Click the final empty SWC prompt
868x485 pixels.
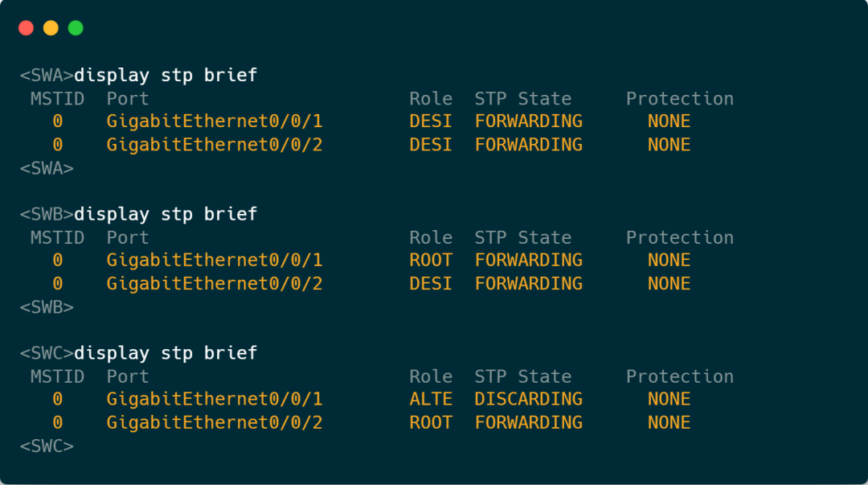47,446
